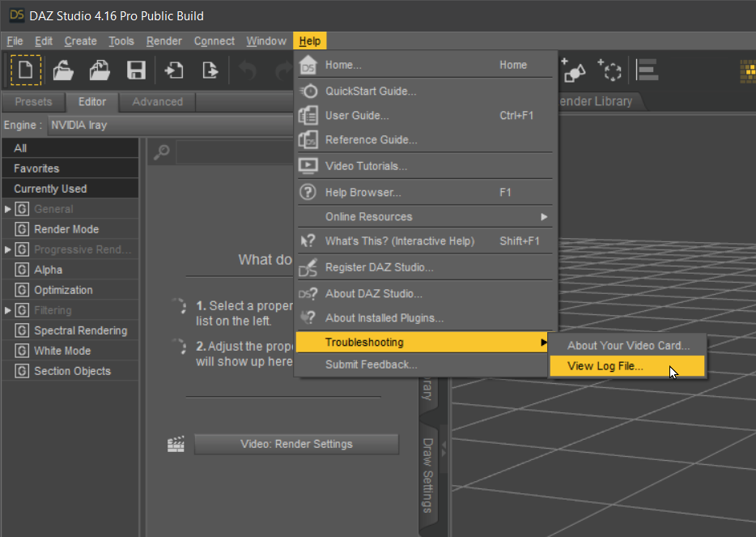Select the Favorites filter row

[70, 168]
